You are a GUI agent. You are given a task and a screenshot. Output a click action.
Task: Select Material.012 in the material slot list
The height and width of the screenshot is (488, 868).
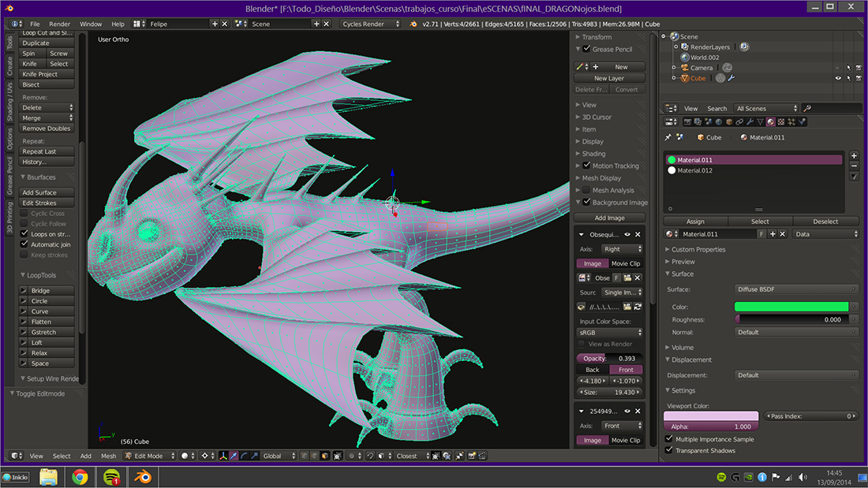pyautogui.click(x=694, y=170)
